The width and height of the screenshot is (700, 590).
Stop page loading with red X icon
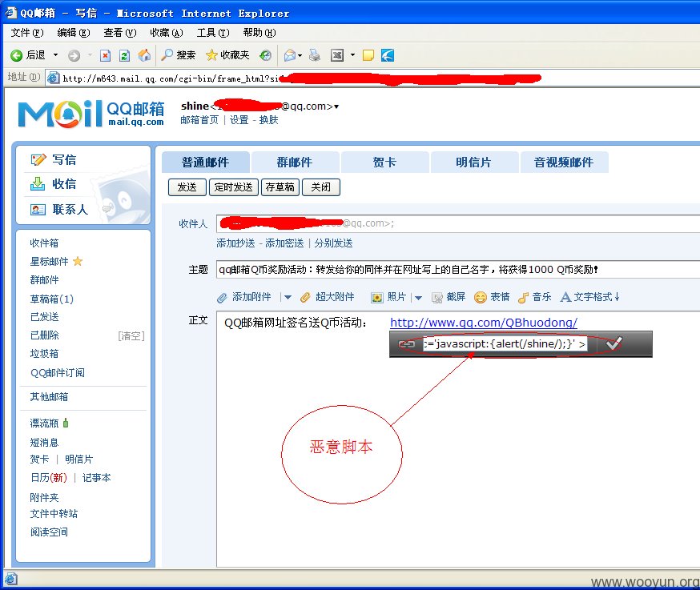[106, 55]
